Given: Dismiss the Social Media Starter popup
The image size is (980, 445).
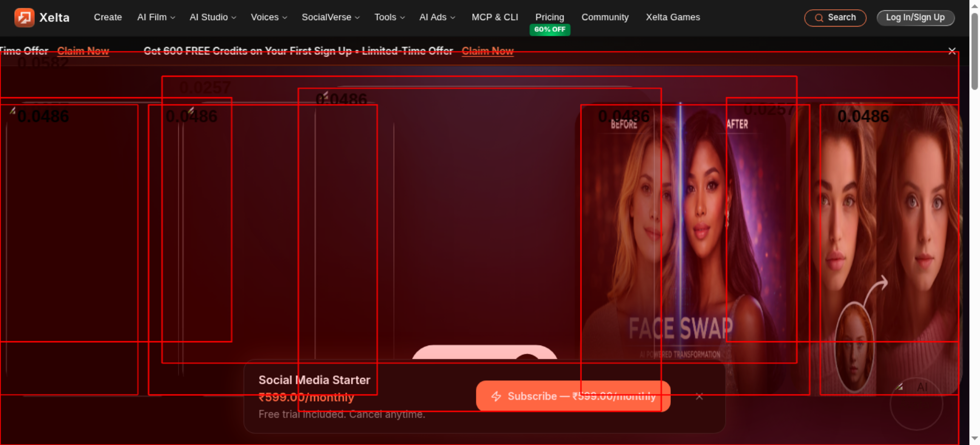Looking at the screenshot, I should coord(699,396).
